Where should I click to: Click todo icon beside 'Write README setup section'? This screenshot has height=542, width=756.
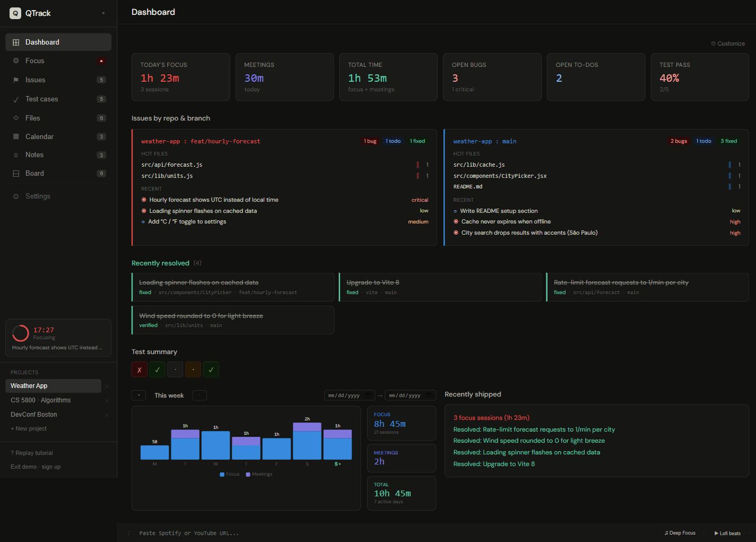(x=455, y=211)
